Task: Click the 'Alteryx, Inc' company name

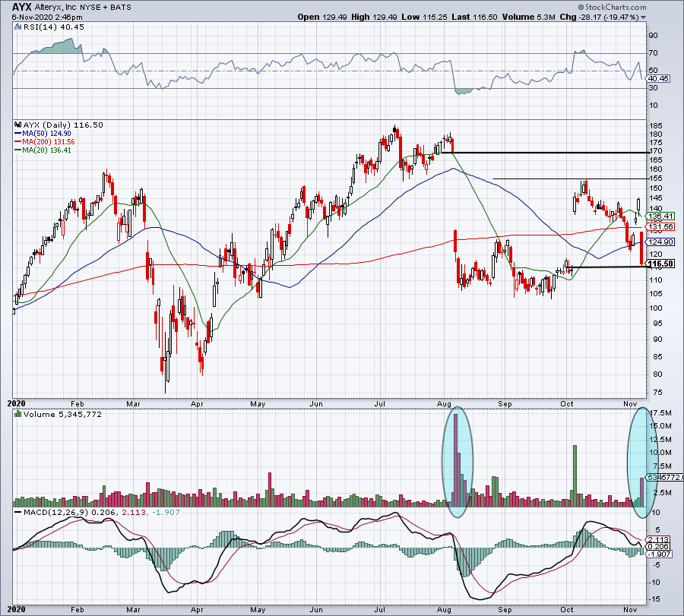Action: tap(55, 8)
